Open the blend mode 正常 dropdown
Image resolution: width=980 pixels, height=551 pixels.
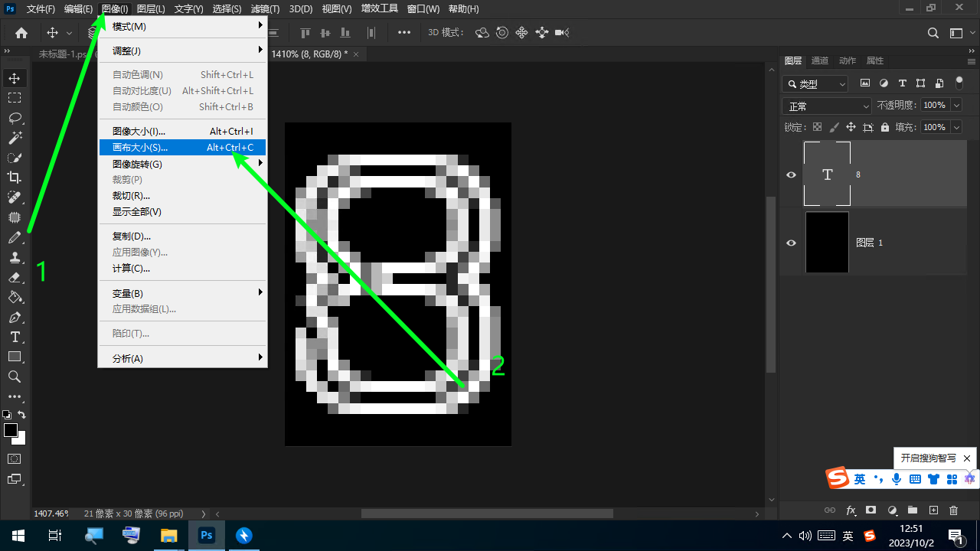826,106
